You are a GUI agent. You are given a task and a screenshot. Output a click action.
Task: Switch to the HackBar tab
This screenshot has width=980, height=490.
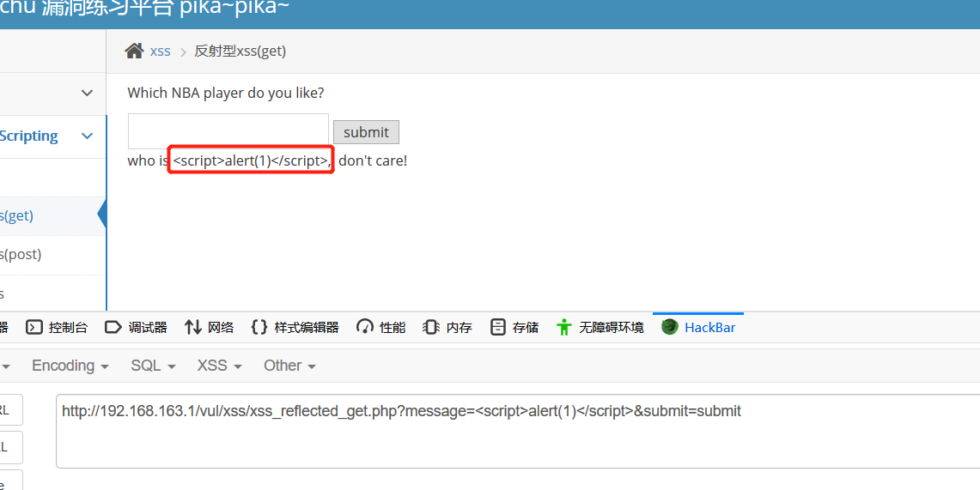pyautogui.click(x=699, y=327)
